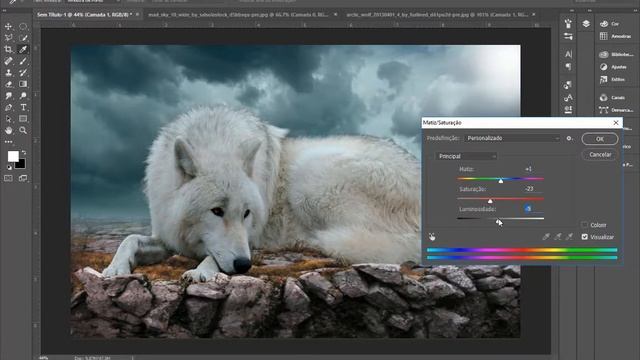Switch to the arctic_wolf document tab

point(437,15)
